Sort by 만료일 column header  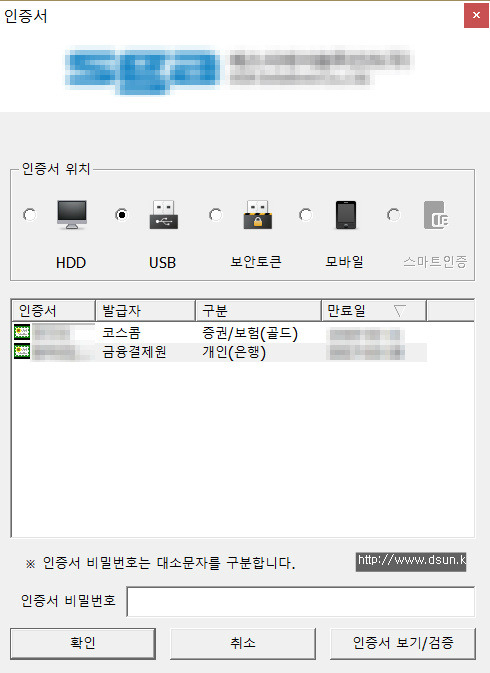[x=374, y=310]
